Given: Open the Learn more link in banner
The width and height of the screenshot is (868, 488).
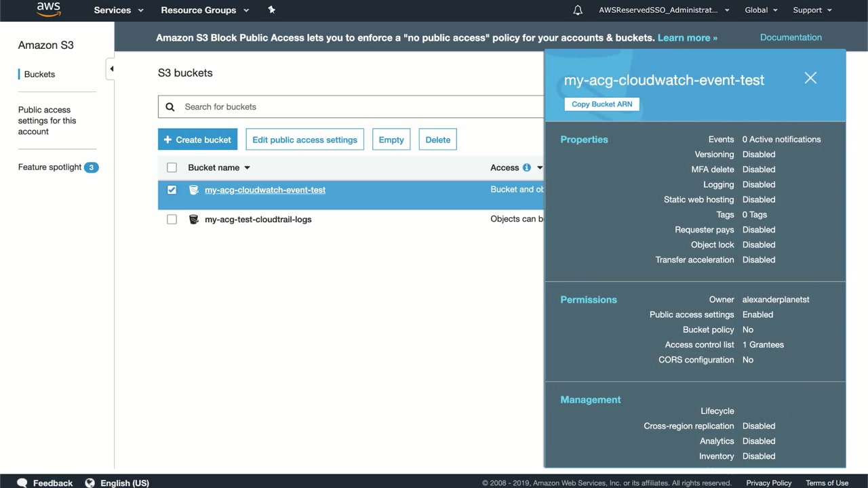Looking at the screenshot, I should pyautogui.click(x=687, y=38).
